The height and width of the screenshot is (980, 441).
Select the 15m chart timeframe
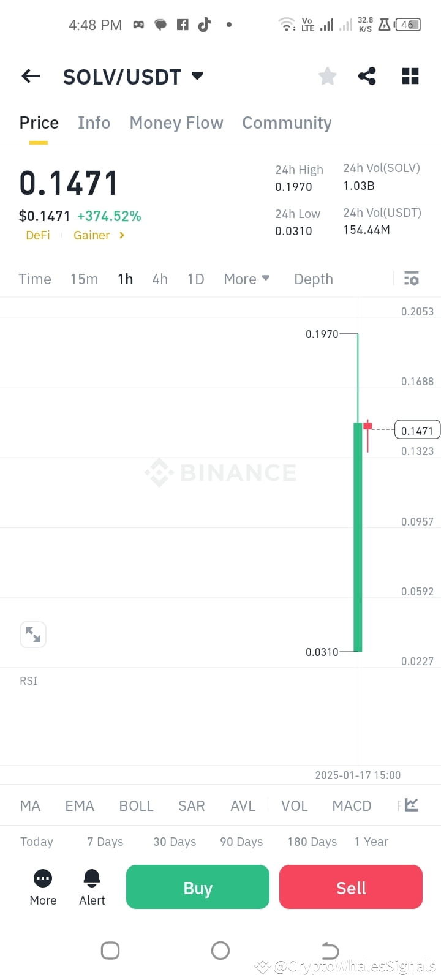pyautogui.click(x=84, y=279)
